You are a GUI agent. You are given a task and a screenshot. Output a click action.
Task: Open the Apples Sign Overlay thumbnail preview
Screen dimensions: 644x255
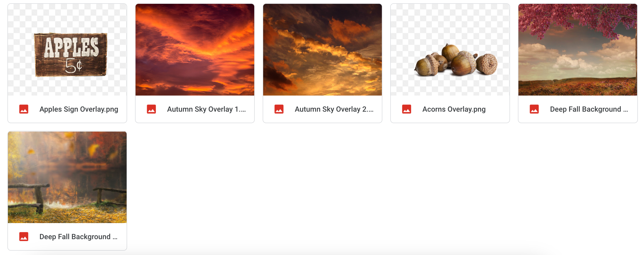point(67,50)
